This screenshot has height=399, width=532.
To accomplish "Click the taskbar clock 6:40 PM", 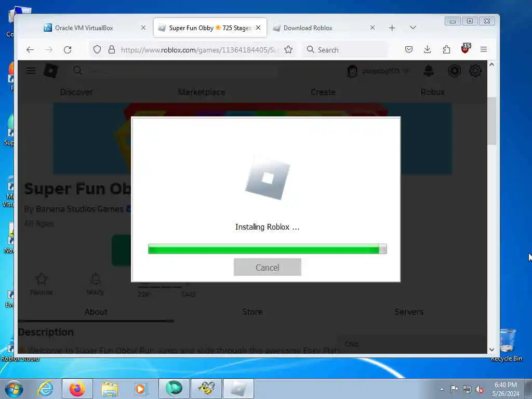I will [x=506, y=385].
